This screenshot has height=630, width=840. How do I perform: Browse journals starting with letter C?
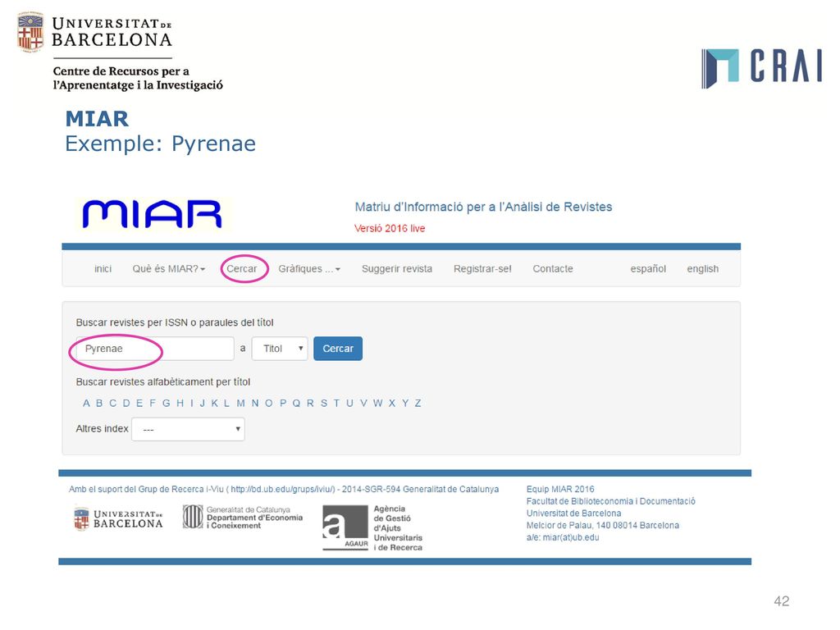tap(112, 404)
